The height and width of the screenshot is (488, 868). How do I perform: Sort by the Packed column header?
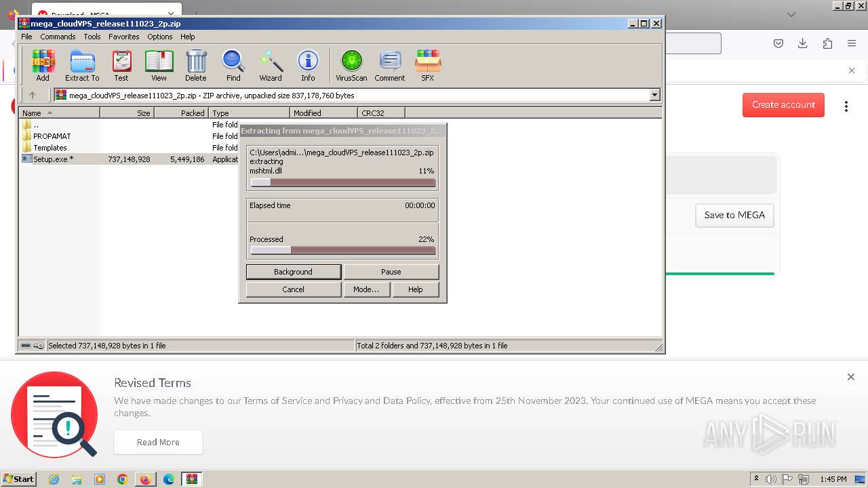tap(182, 113)
